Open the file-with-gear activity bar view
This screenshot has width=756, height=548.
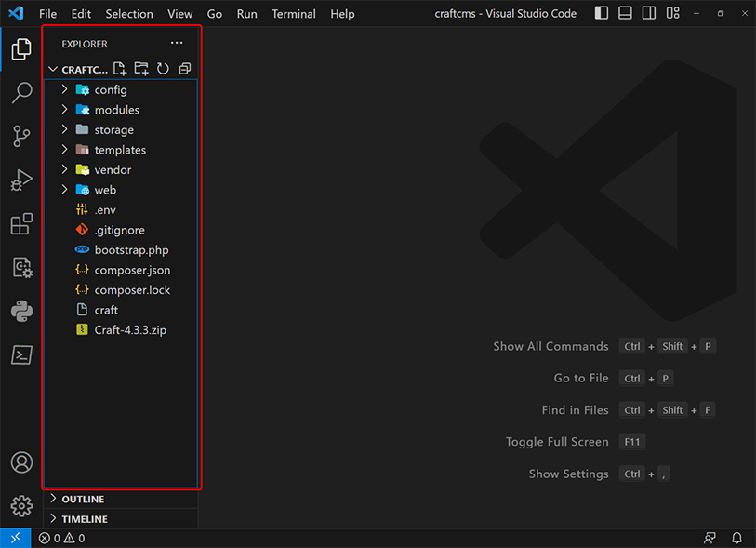21,267
